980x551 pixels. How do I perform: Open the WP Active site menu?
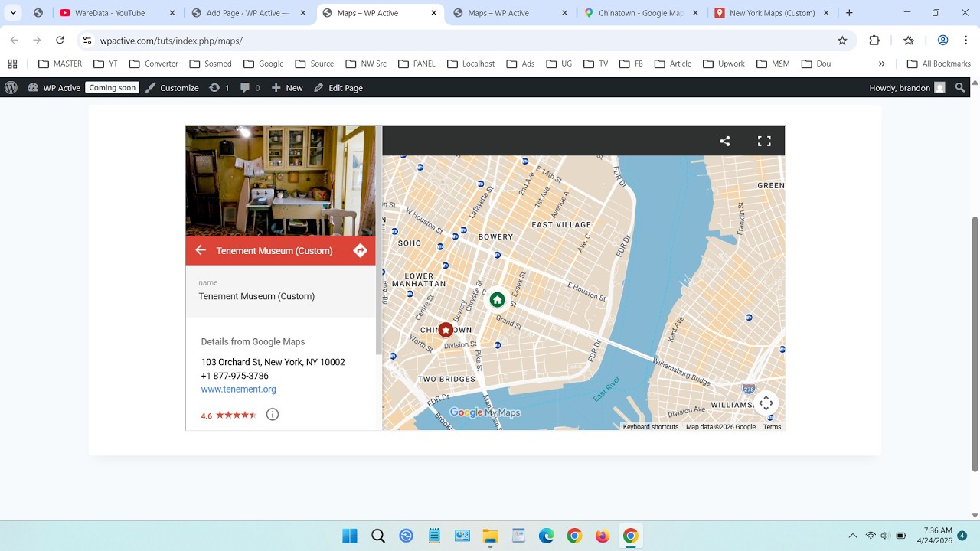(x=54, y=88)
